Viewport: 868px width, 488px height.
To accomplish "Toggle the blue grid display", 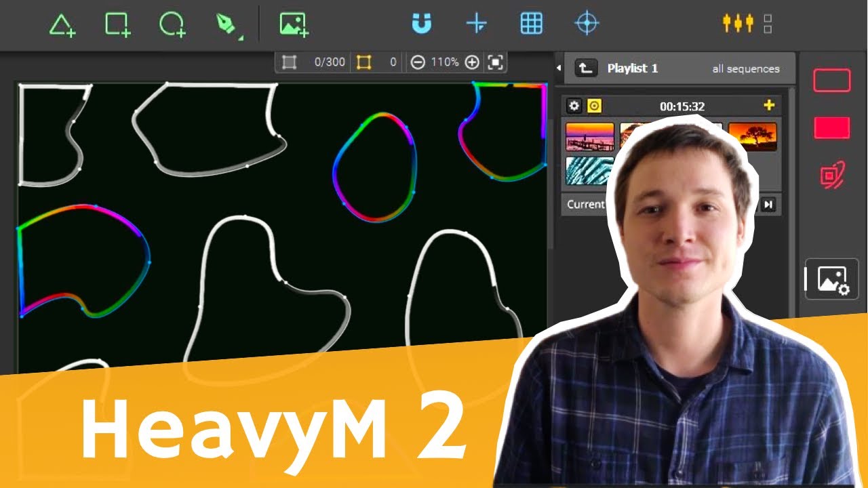I will pos(532,24).
